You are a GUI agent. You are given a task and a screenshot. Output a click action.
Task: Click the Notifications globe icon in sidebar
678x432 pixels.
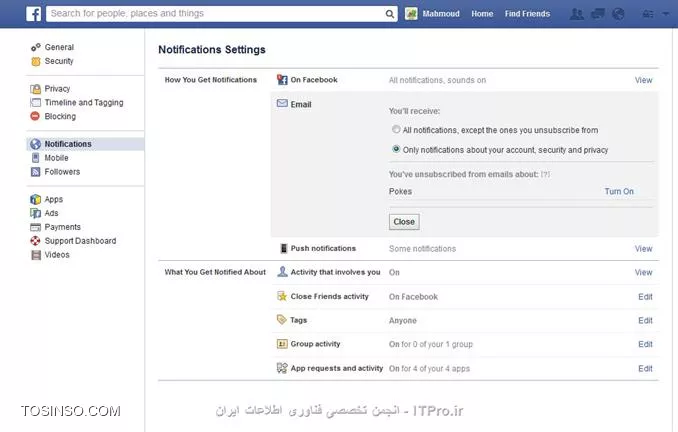(35, 144)
